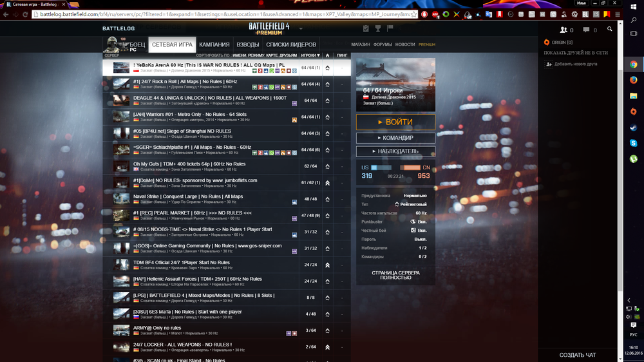Join as КОМАНДИР

coord(395,138)
